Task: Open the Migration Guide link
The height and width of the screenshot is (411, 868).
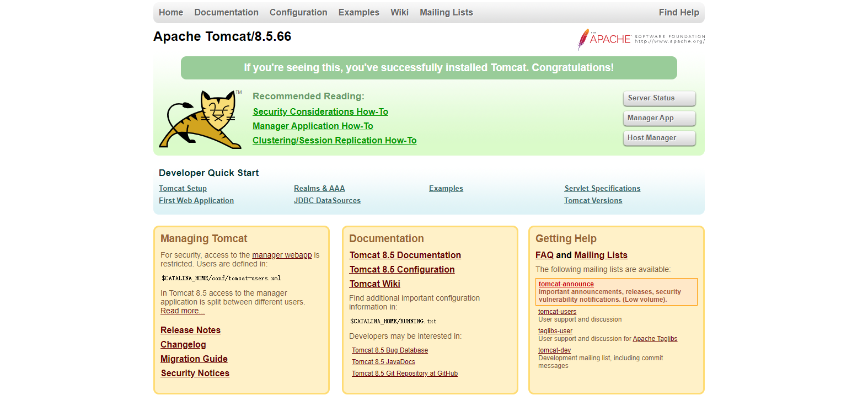Action: coord(194,359)
